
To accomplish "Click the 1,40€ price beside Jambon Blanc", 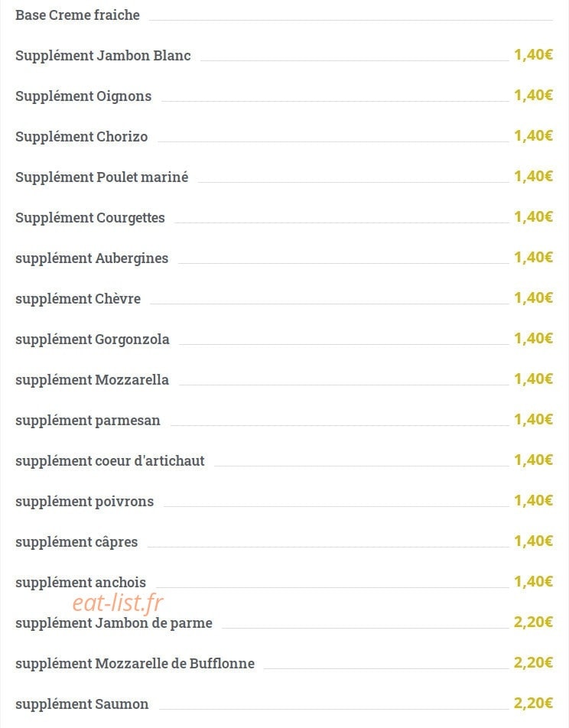I will pos(533,55).
